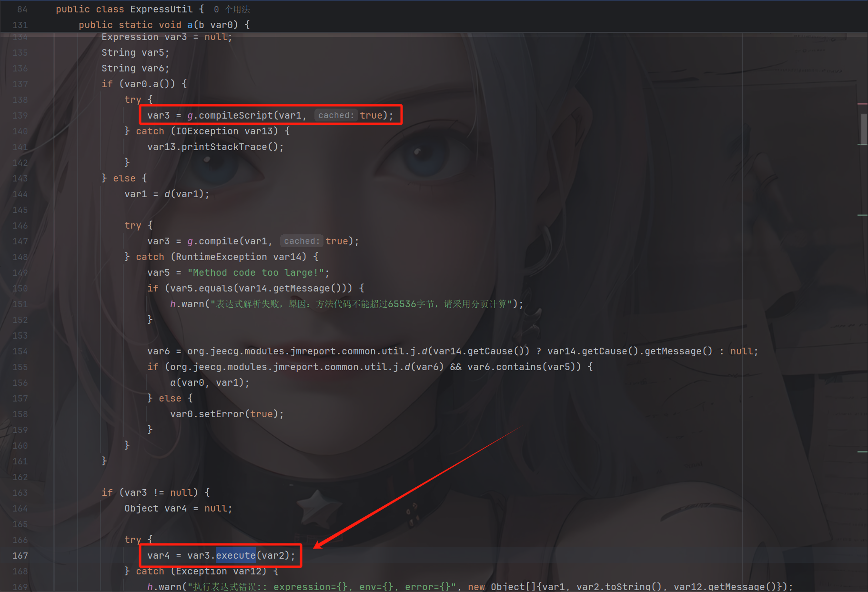Click the 'var1 = d(var1);' statement

pyautogui.click(x=167, y=194)
